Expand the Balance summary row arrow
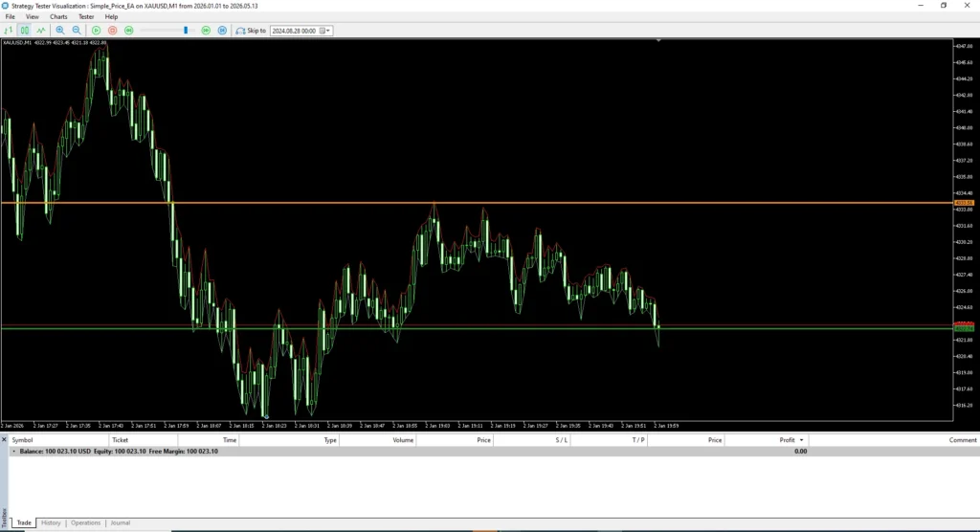The image size is (980, 532). (x=13, y=451)
